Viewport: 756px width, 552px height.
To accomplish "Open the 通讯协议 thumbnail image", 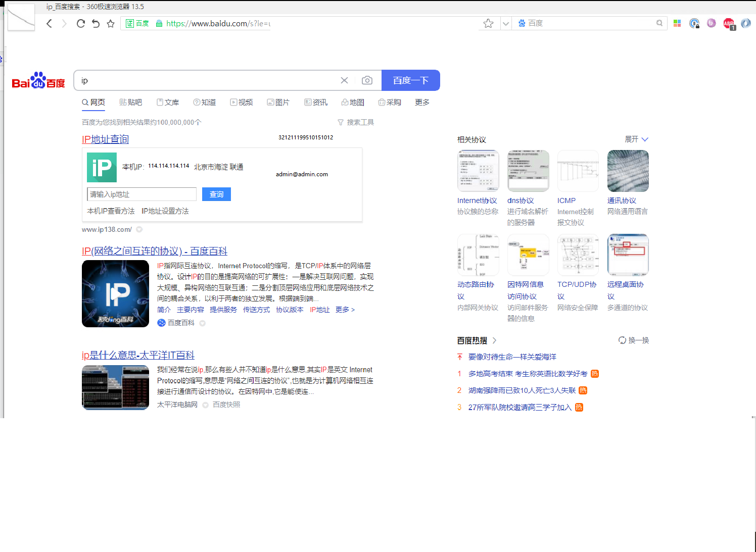I will (628, 171).
